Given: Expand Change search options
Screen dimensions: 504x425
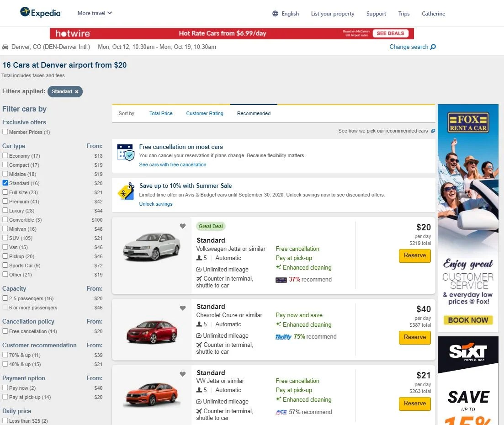Looking at the screenshot, I should pyautogui.click(x=410, y=47).
